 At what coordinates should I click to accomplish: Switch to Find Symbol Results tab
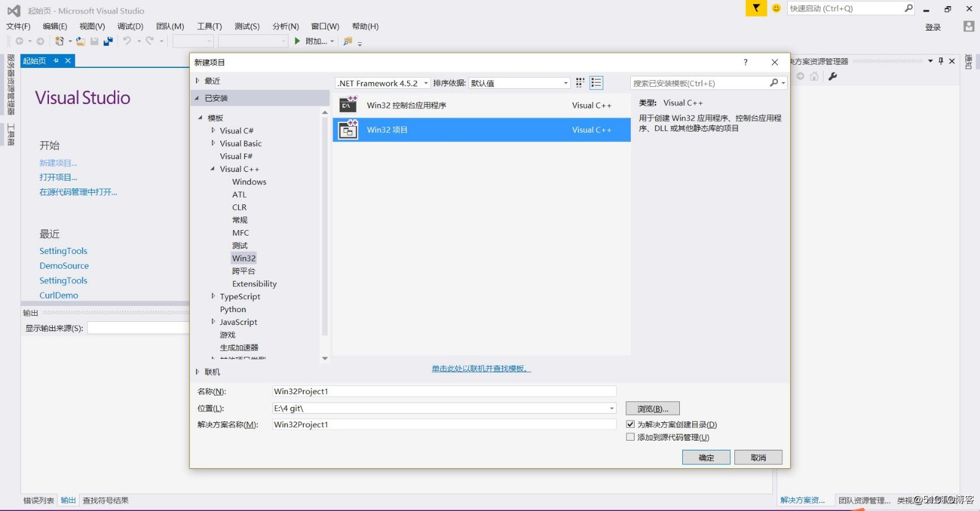[105, 501]
